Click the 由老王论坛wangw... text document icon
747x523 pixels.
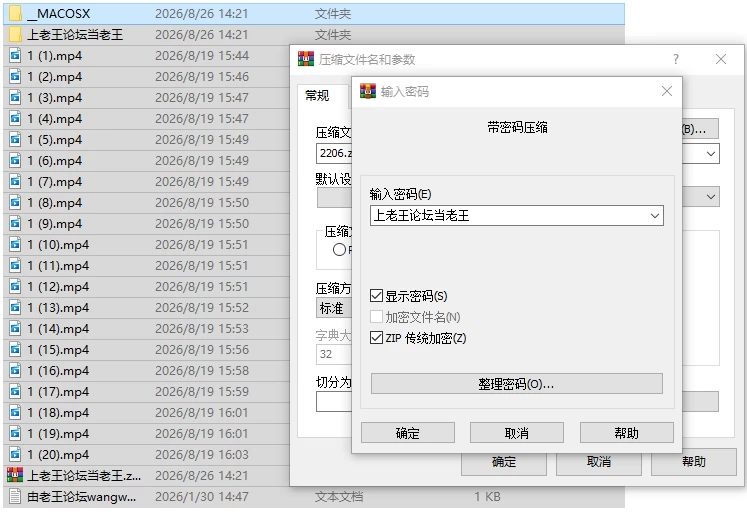pos(15,496)
